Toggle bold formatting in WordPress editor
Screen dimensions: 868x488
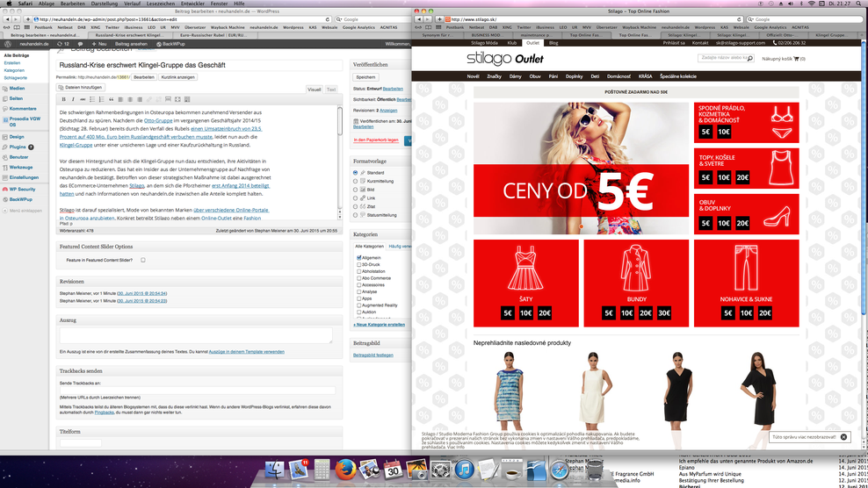tap(63, 99)
